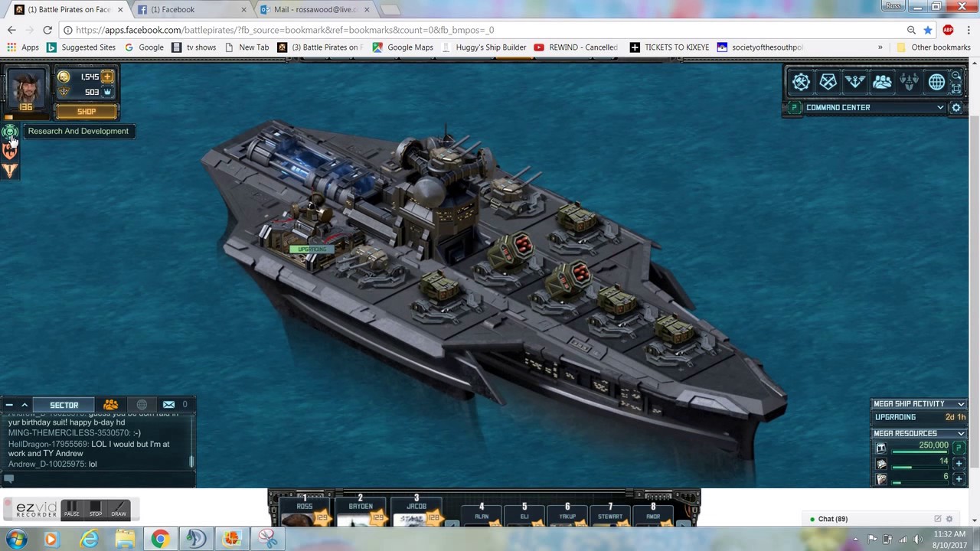Click the orange dragon shield icon

point(9,152)
